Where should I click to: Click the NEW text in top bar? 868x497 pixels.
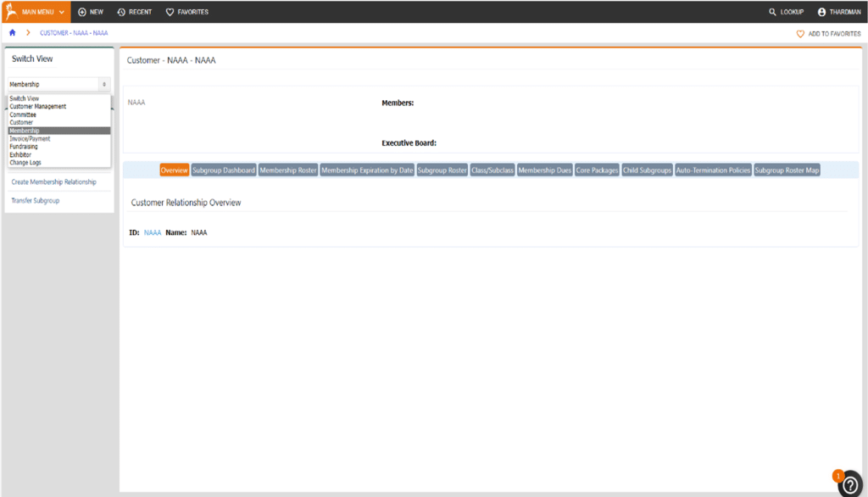[97, 12]
